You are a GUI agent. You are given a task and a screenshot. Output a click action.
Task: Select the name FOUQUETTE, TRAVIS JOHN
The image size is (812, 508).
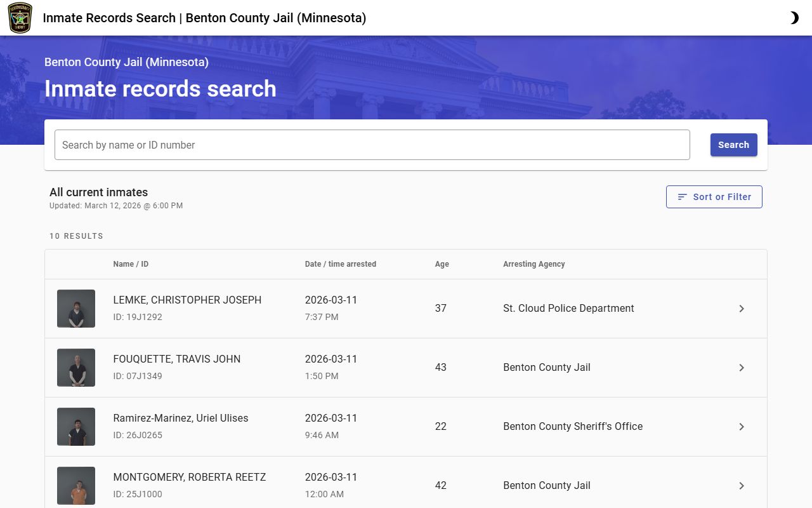tap(177, 359)
